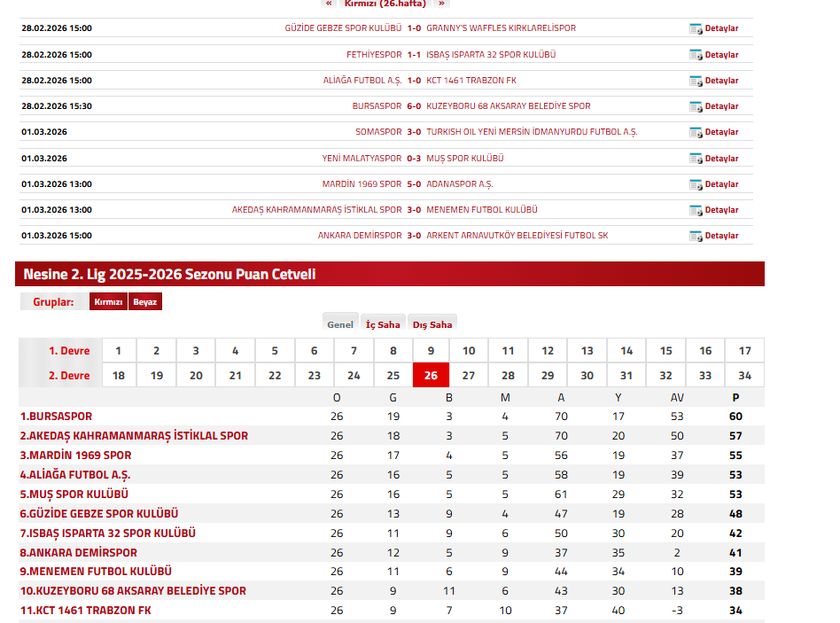
Task: Click Detaylar icon for Bursaspor 6-0 match
Action: (696, 106)
